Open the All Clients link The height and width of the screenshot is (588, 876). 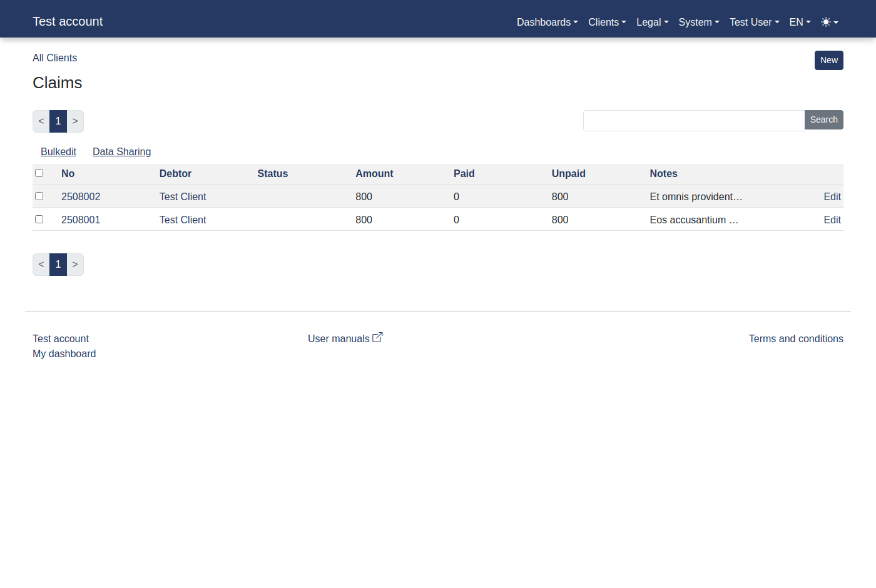[x=54, y=58]
